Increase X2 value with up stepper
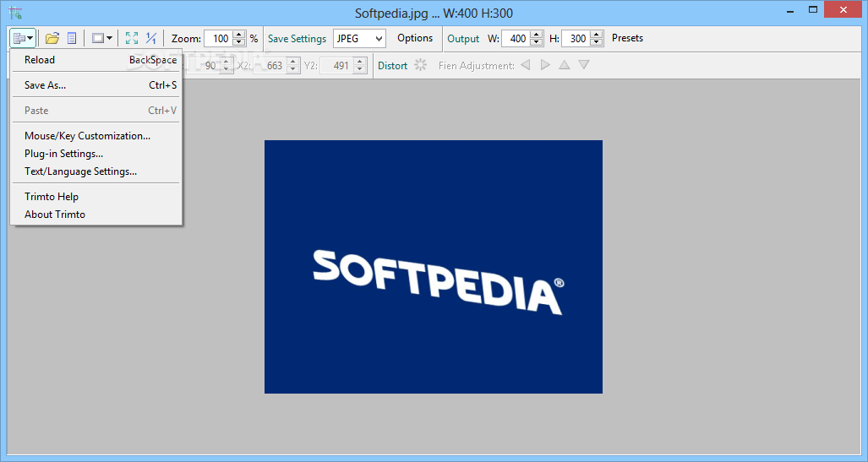Viewport: 868px width, 462px height. (x=293, y=62)
